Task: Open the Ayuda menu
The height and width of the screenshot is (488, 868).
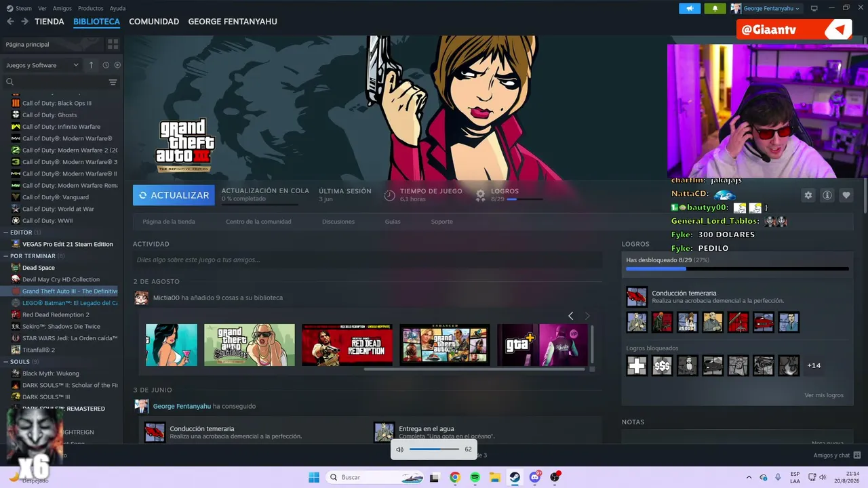Action: [117, 8]
